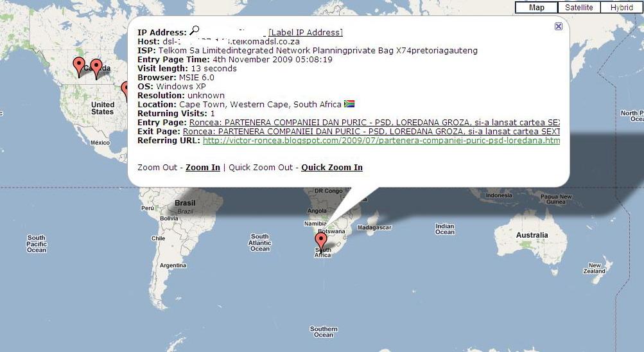The width and height of the screenshot is (644, 352).
Task: Click the 'Chile' map label
Action: [x=158, y=238]
